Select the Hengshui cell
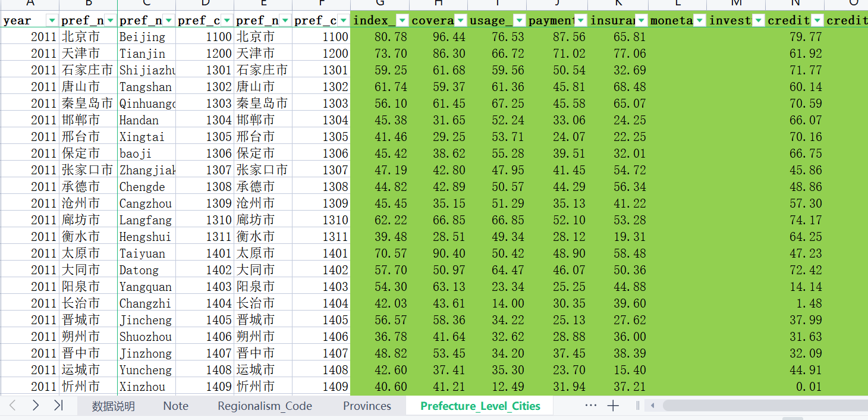 146,237
